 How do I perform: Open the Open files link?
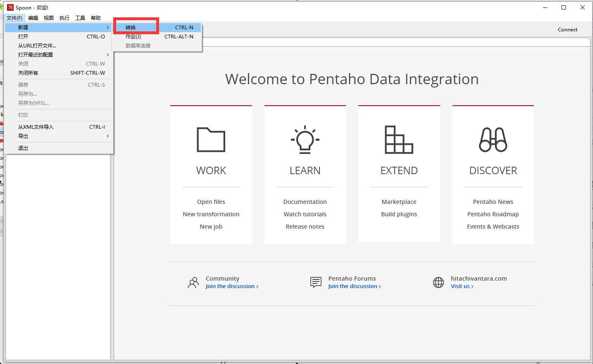click(211, 202)
